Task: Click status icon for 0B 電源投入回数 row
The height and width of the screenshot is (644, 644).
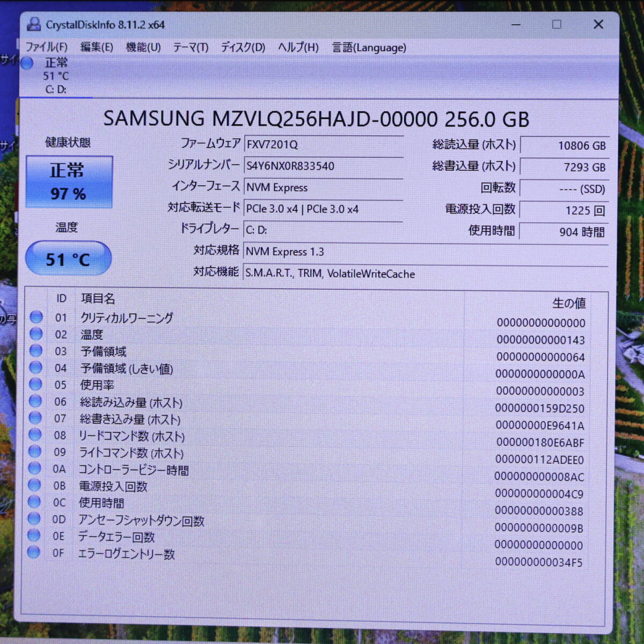Action: 34,485
